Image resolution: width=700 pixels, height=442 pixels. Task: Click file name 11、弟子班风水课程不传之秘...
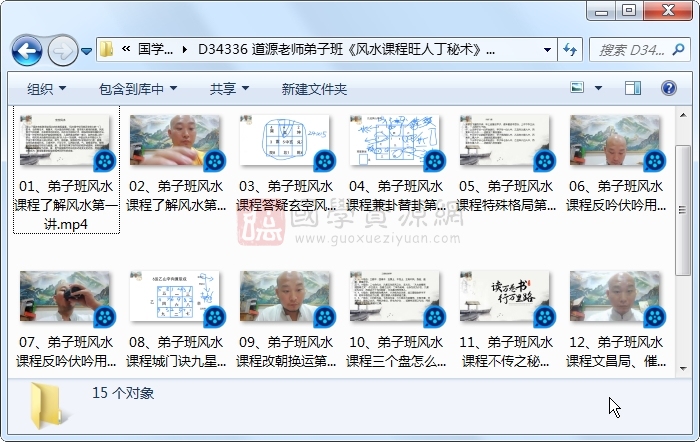(506, 351)
